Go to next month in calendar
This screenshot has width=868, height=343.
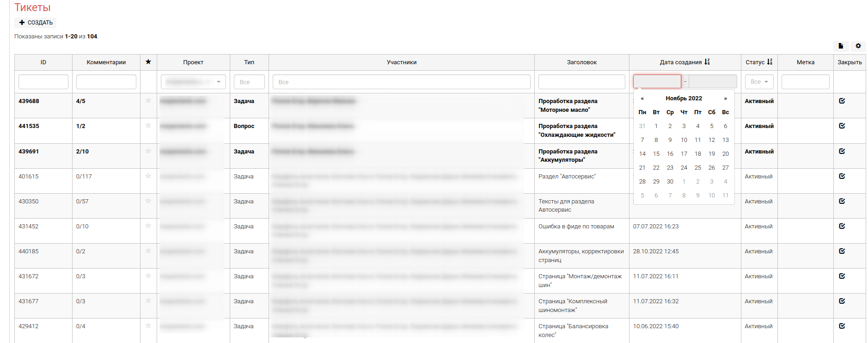(x=725, y=98)
